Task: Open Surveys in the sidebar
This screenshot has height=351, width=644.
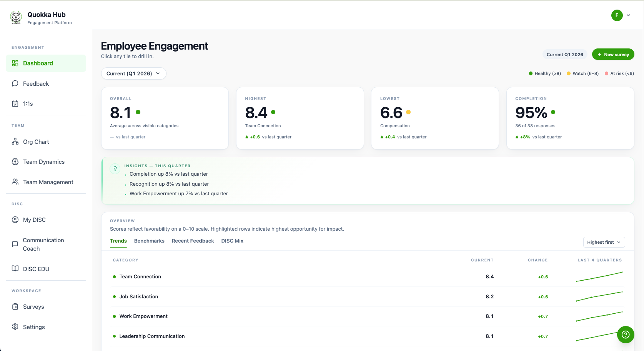Action: (46, 306)
